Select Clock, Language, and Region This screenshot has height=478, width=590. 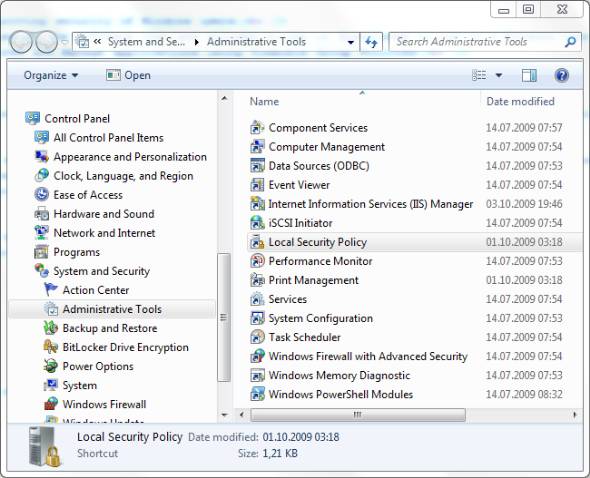(x=123, y=176)
